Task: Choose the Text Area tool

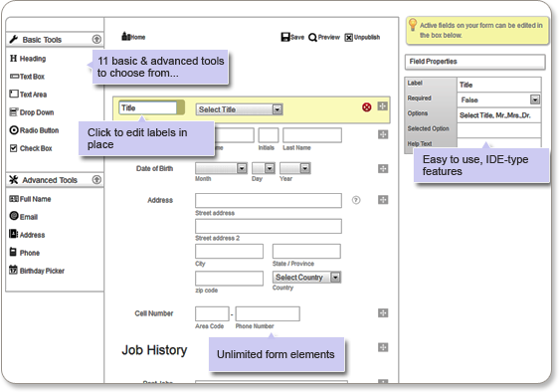Action: pos(28,95)
